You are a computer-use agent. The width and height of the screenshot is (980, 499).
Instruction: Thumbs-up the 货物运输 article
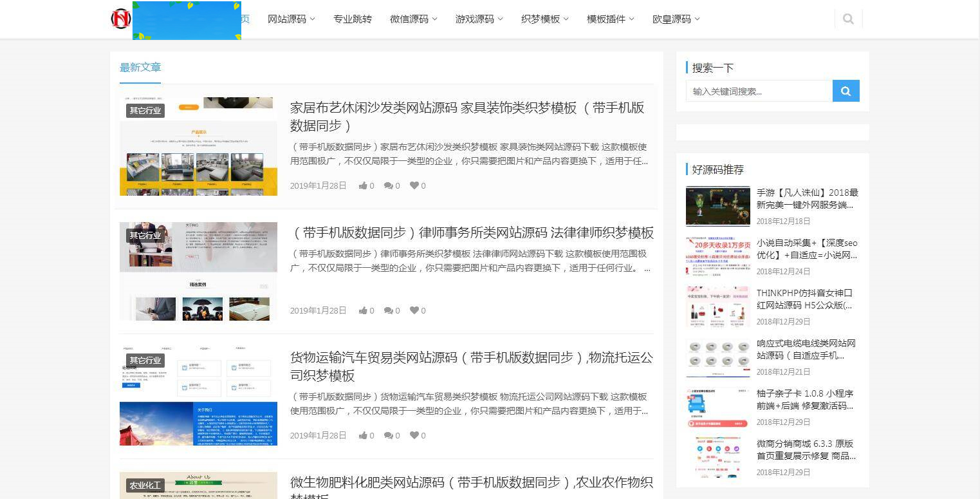pos(364,435)
